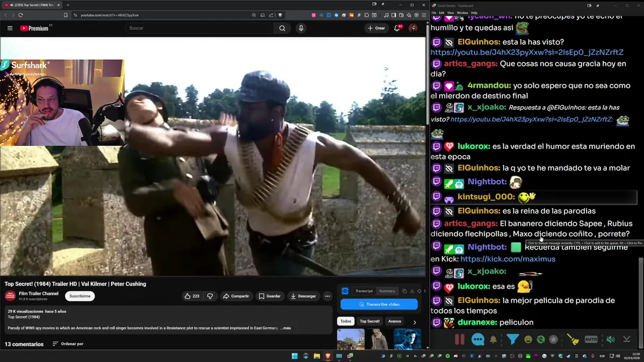Viewport: 644px width, 362px height.
Task: Click kintsugi_000 chat message
Action: 534,197
